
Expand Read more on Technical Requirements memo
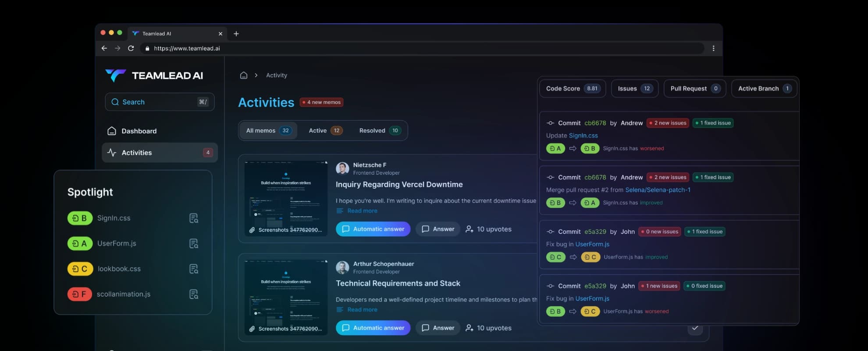[362, 310]
